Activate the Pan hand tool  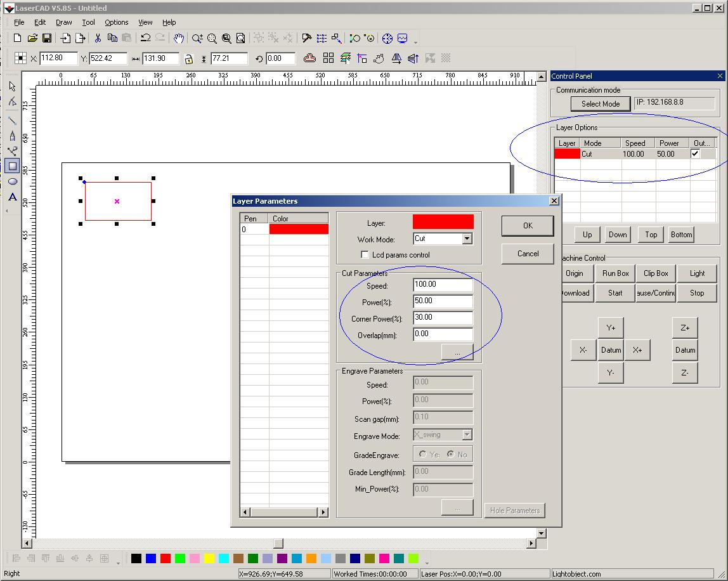pyautogui.click(x=179, y=38)
